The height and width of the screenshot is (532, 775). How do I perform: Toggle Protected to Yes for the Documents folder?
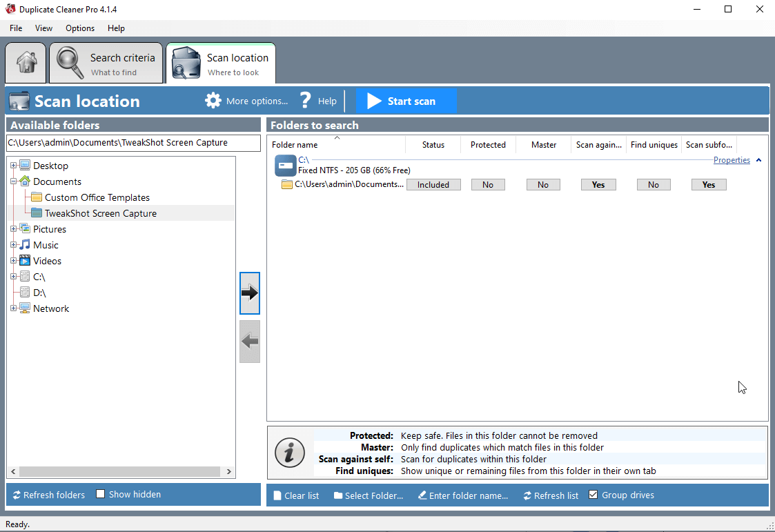coord(488,184)
